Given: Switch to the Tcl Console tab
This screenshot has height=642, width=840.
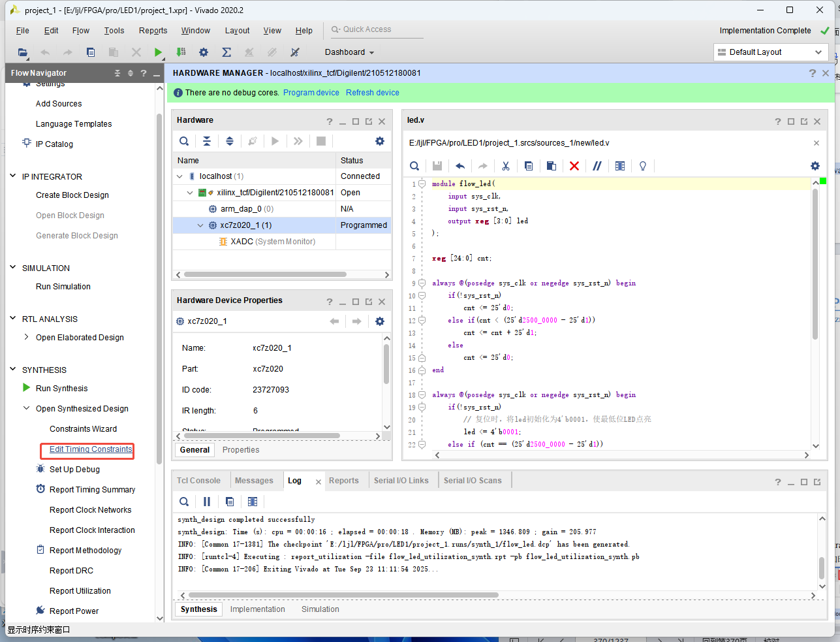Looking at the screenshot, I should point(198,481).
